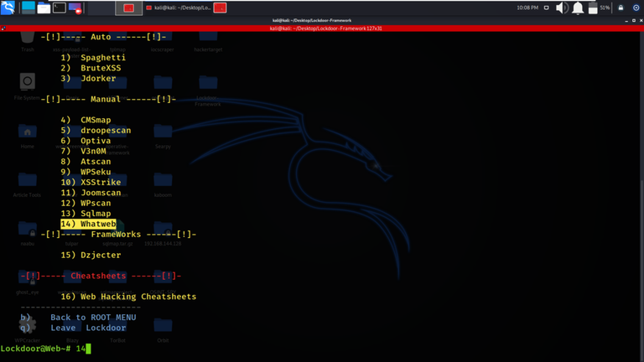Launch the terminal emulator from the panel
The width and height of the screenshot is (644, 362).
coord(60,8)
